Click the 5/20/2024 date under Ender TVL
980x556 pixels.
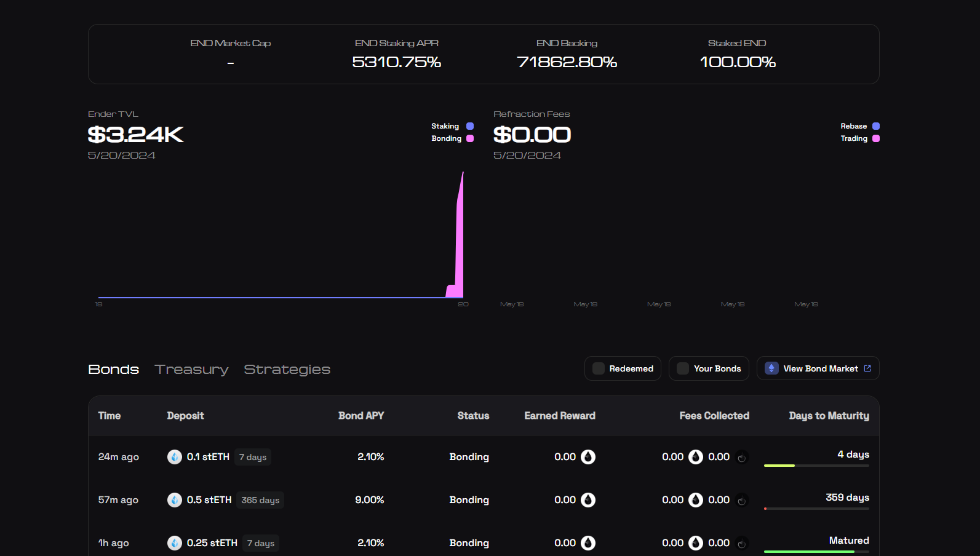(122, 156)
